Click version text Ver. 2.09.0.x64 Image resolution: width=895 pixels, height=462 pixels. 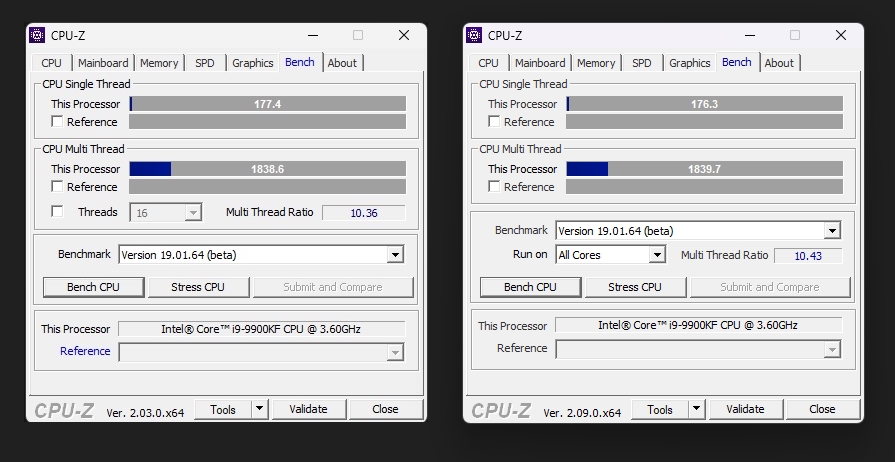pyautogui.click(x=582, y=412)
